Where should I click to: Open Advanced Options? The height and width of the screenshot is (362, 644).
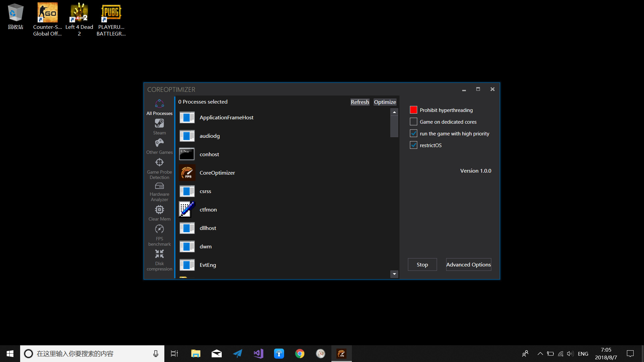click(x=468, y=264)
